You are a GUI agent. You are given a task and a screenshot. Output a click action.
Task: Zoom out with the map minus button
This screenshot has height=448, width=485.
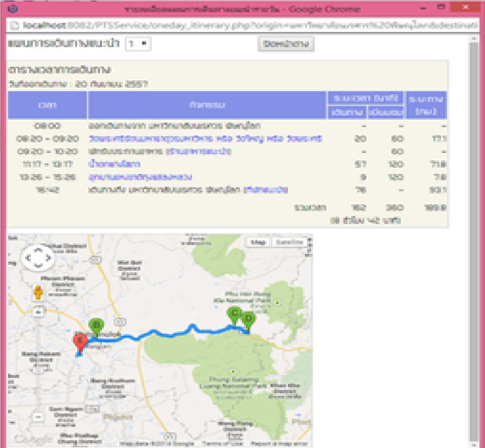(38, 417)
